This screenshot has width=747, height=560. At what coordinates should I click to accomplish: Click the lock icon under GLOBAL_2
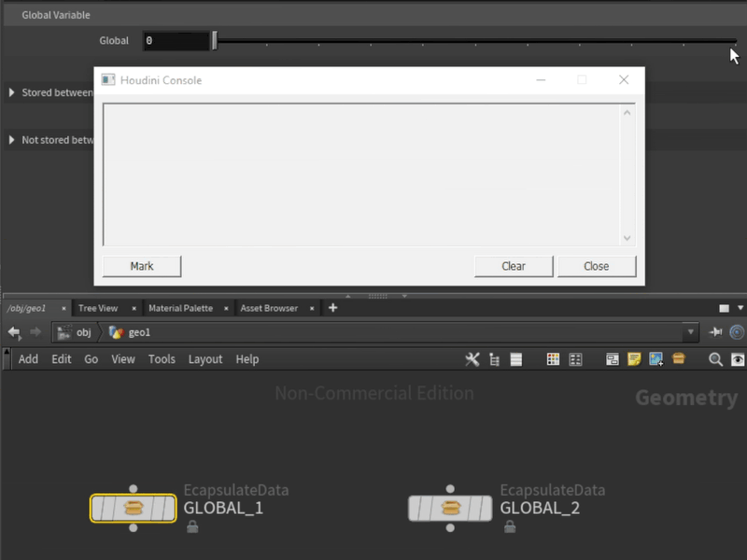[x=512, y=526]
